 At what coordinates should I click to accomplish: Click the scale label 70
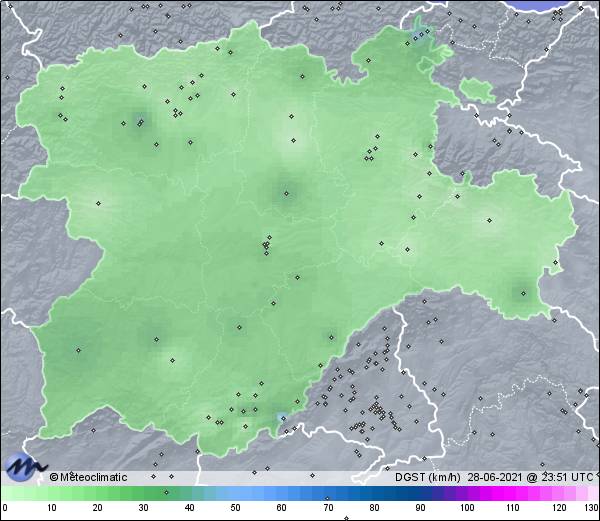(x=328, y=509)
